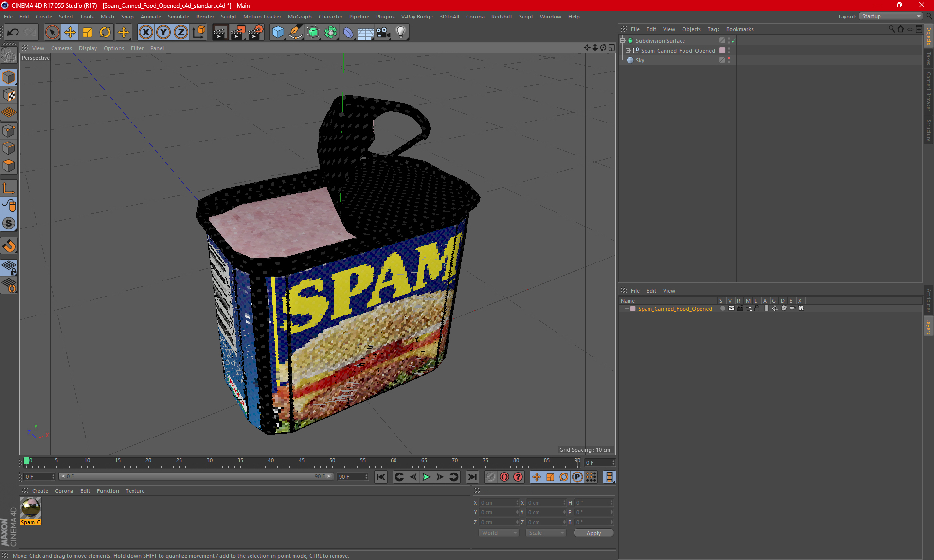Open the Deformer tools icon

[348, 33]
